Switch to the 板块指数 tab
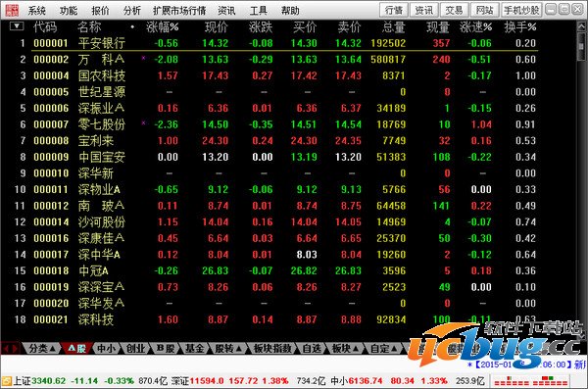The height and width of the screenshot is (389, 588). [x=272, y=349]
